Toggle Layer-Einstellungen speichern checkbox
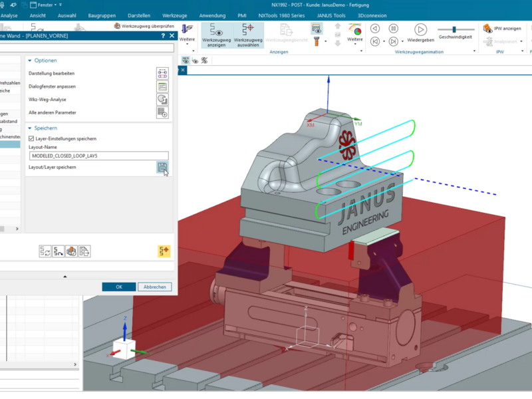532x399 pixels. pos(31,138)
